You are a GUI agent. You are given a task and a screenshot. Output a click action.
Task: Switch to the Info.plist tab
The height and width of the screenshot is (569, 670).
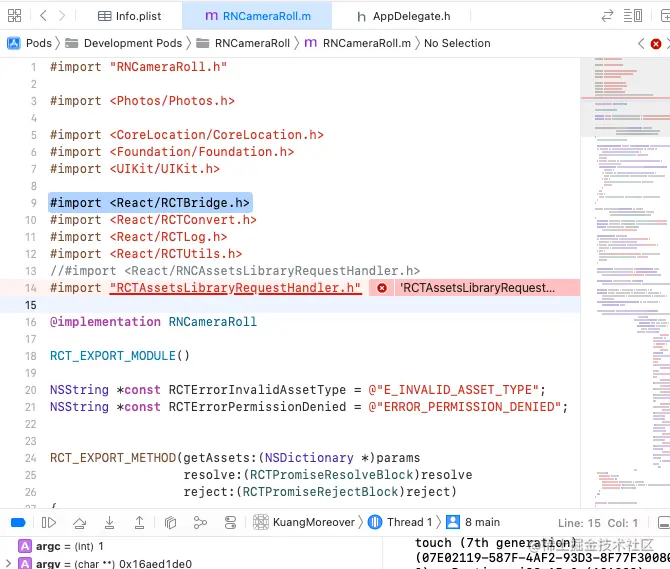coord(129,16)
